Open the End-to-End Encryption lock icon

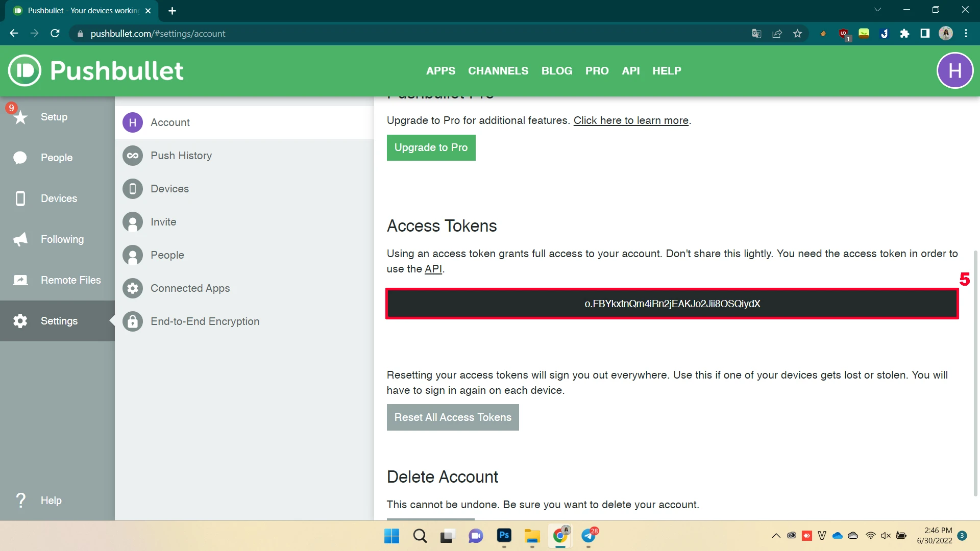133,321
